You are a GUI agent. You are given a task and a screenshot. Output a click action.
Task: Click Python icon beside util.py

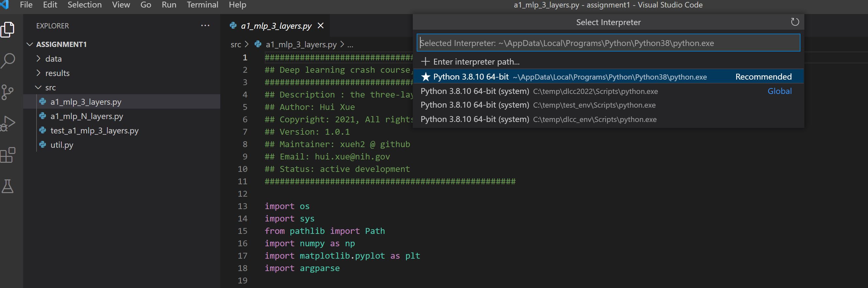pos(42,144)
